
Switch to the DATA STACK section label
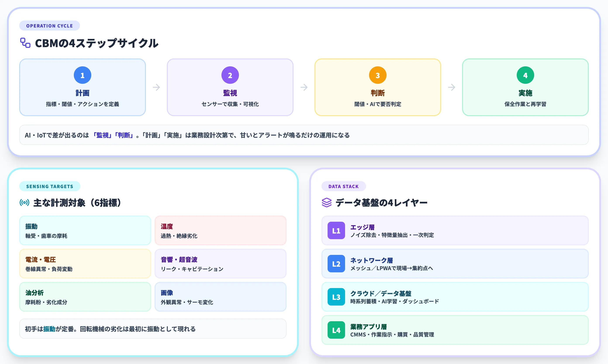pyautogui.click(x=344, y=186)
